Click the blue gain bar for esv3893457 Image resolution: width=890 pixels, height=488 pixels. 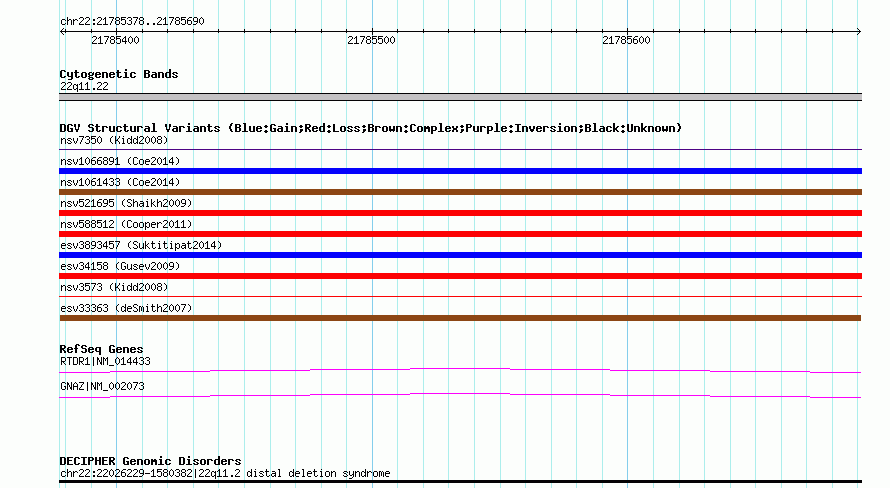coord(460,255)
